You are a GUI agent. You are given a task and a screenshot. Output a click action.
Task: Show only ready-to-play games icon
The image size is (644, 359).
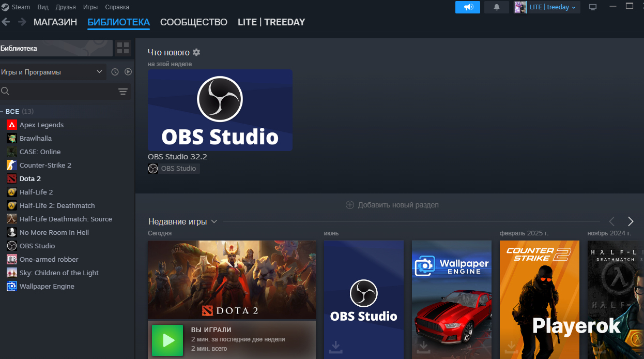click(128, 72)
